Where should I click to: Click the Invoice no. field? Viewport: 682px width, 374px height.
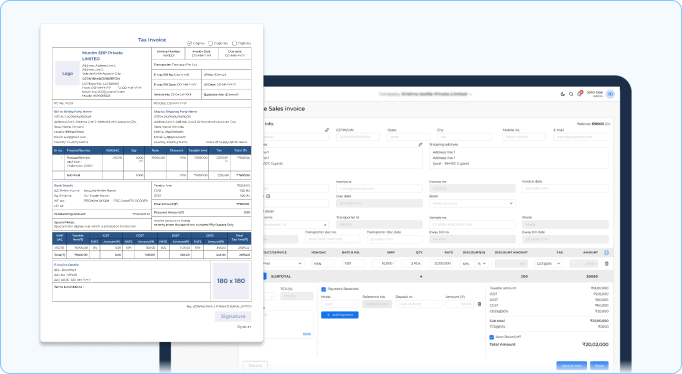[472, 188]
